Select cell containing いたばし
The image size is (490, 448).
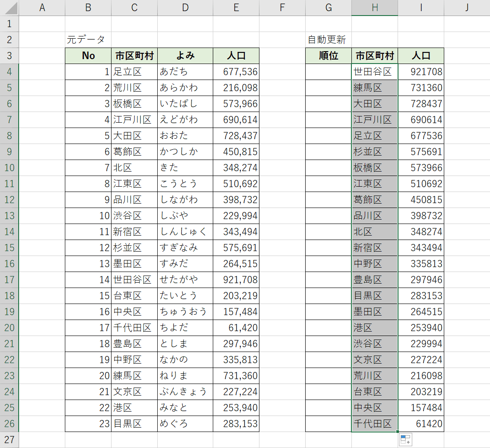pyautogui.click(x=185, y=104)
